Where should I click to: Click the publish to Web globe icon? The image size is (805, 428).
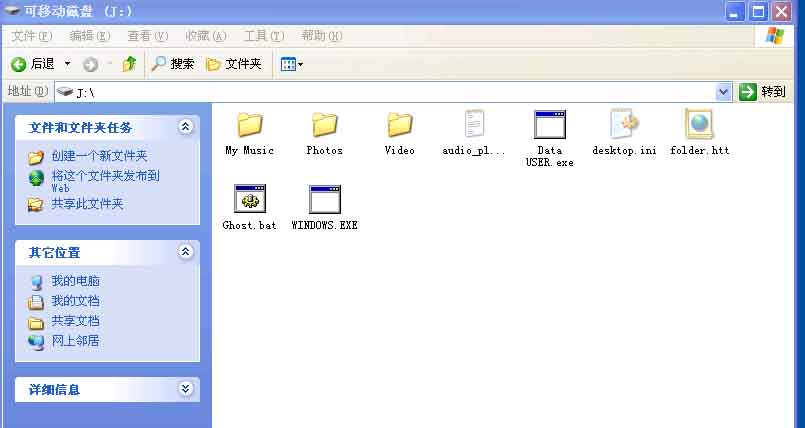[x=36, y=178]
